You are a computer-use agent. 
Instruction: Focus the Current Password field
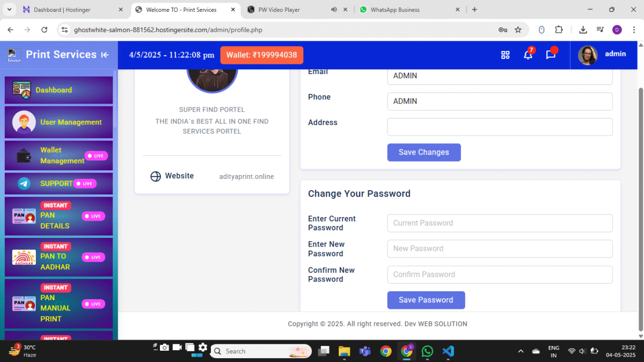click(x=500, y=223)
